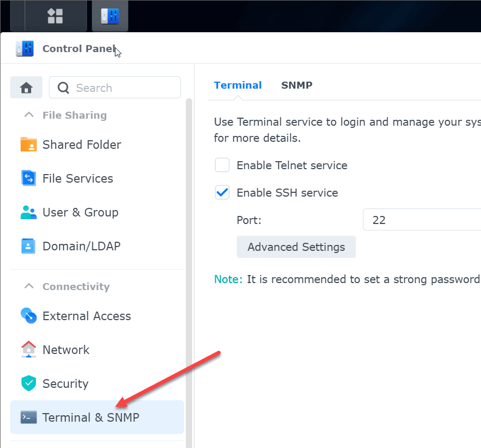Click the Domain/LDAP icon
This screenshot has width=481, height=448.
pos(28,246)
